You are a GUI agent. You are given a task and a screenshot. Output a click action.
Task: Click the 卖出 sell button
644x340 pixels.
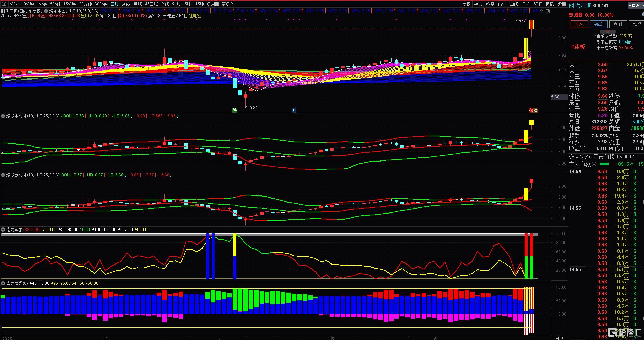click(x=598, y=24)
